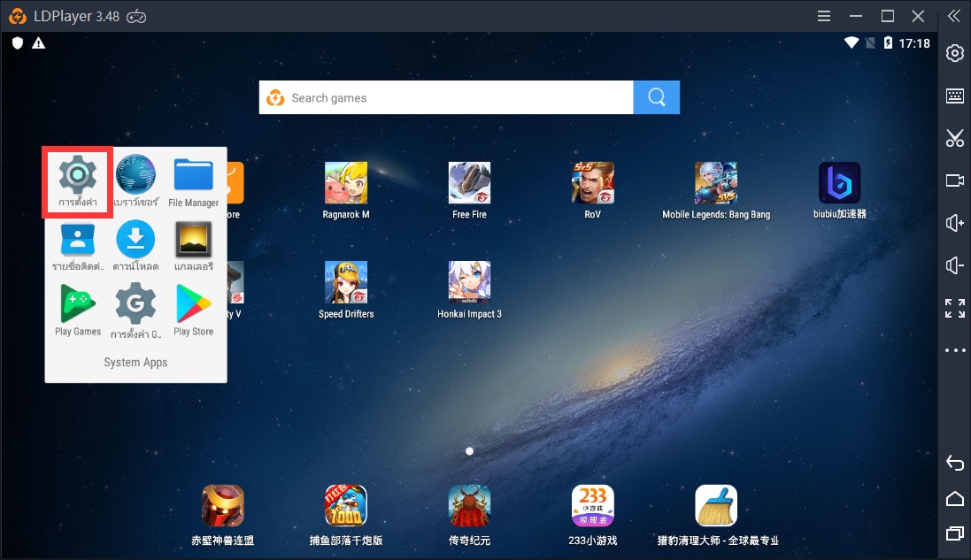The width and height of the screenshot is (971, 560).
Task: Open File Manager in System Apps folder
Action: point(195,175)
